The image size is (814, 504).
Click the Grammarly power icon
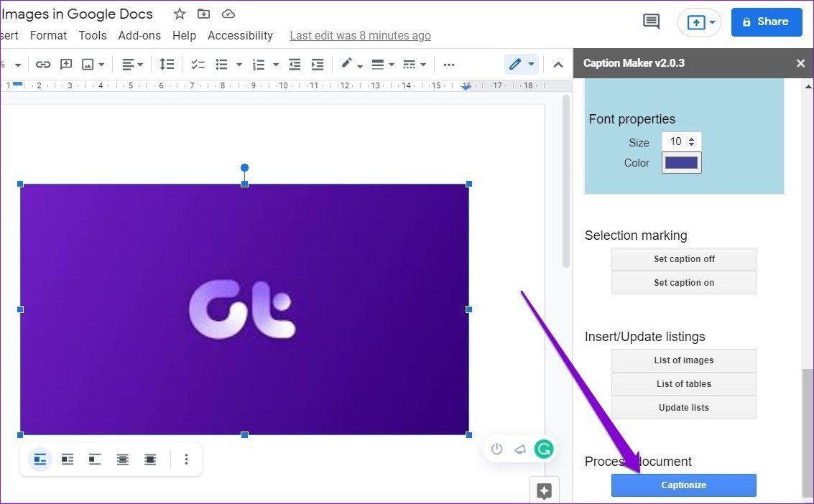[x=497, y=449]
